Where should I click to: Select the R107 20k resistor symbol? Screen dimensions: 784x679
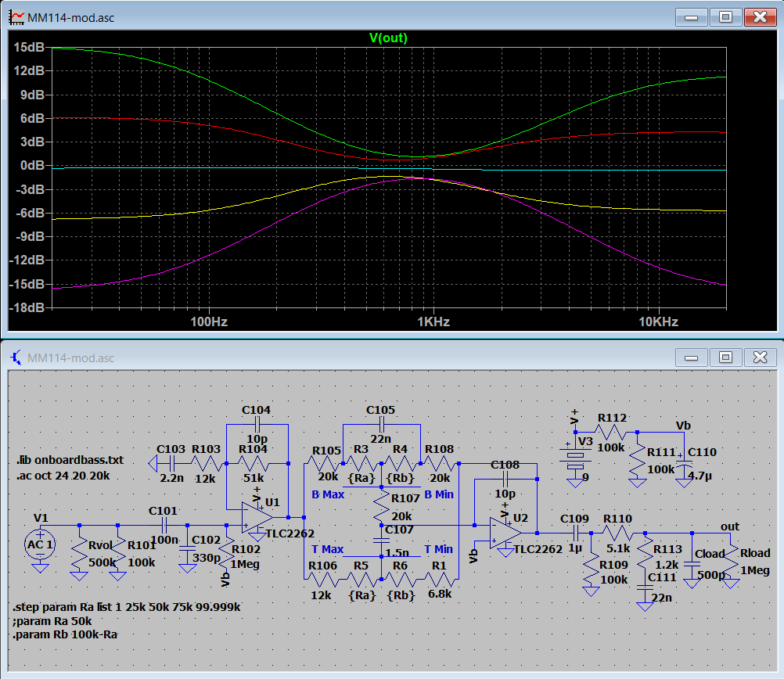(x=382, y=506)
